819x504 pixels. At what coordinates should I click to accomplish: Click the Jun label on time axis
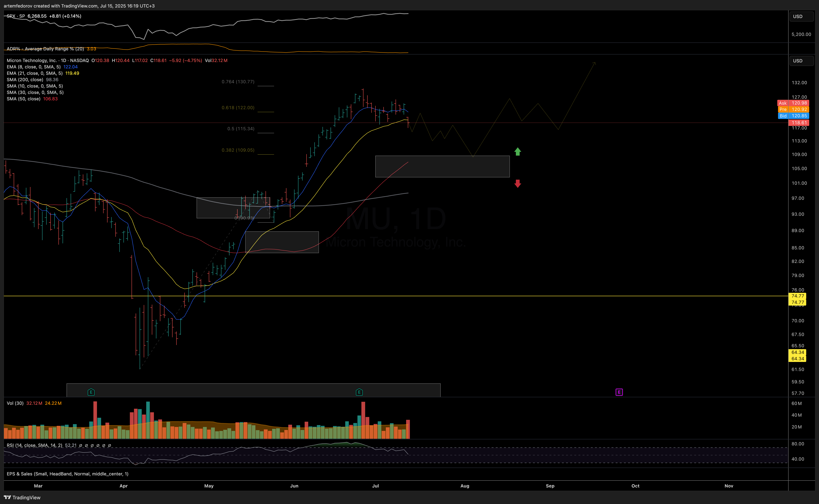click(x=294, y=486)
